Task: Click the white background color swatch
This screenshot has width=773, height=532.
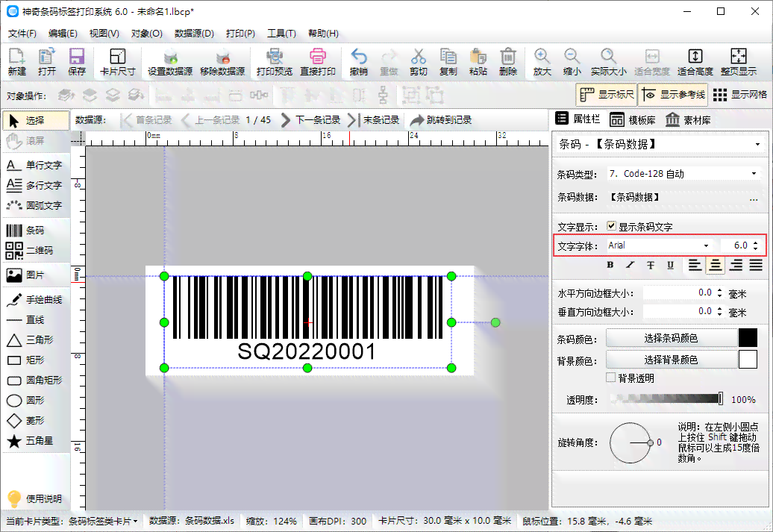Action: tap(748, 360)
